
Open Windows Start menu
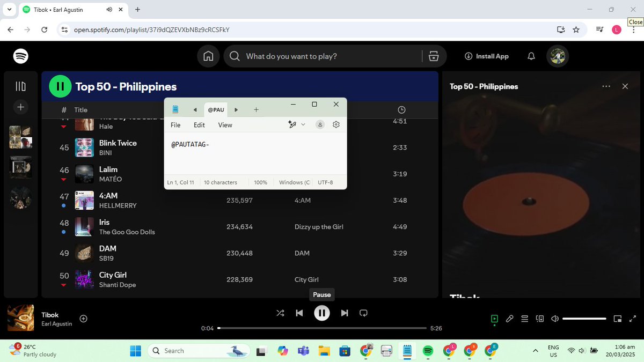(x=135, y=351)
